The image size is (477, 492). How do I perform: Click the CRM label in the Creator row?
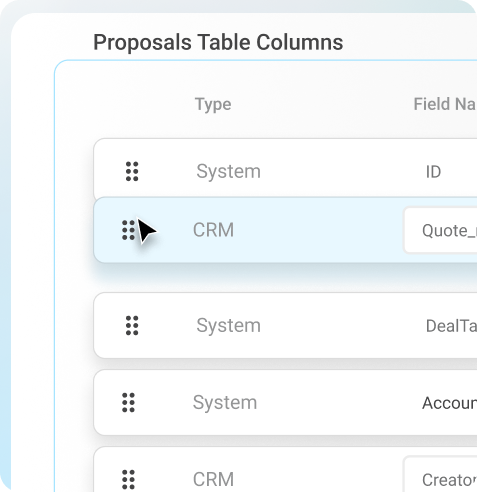(x=213, y=480)
